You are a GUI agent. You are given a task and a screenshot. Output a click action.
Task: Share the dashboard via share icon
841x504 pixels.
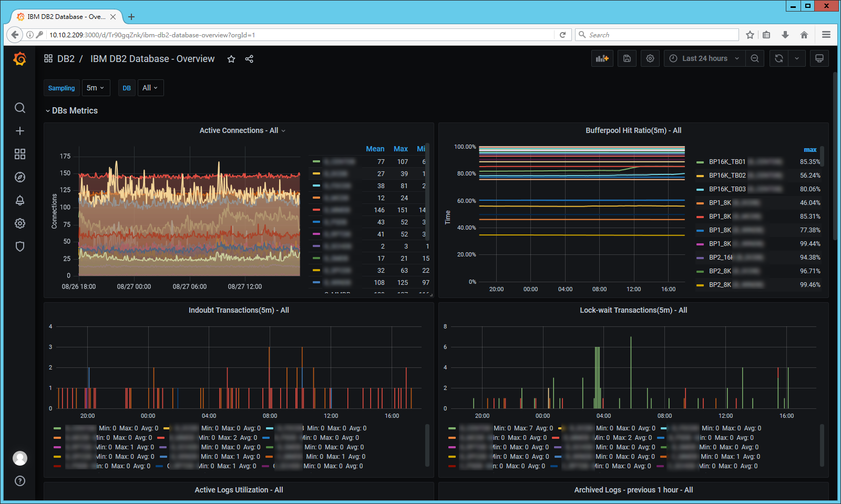(249, 59)
